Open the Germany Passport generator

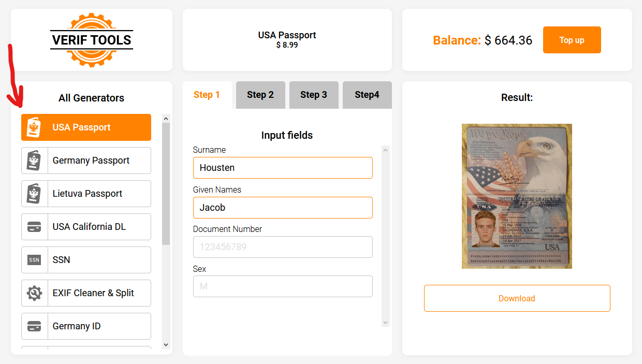pos(86,161)
